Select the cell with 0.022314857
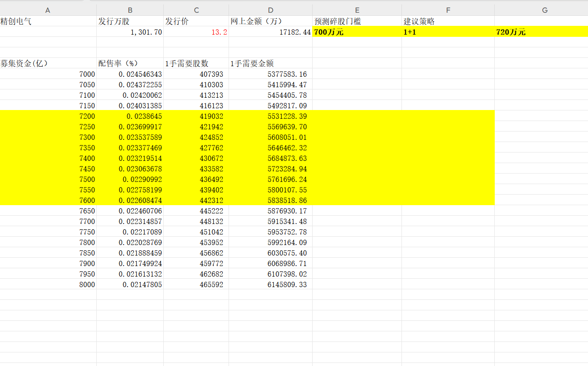The image size is (588, 366). pyautogui.click(x=130, y=221)
